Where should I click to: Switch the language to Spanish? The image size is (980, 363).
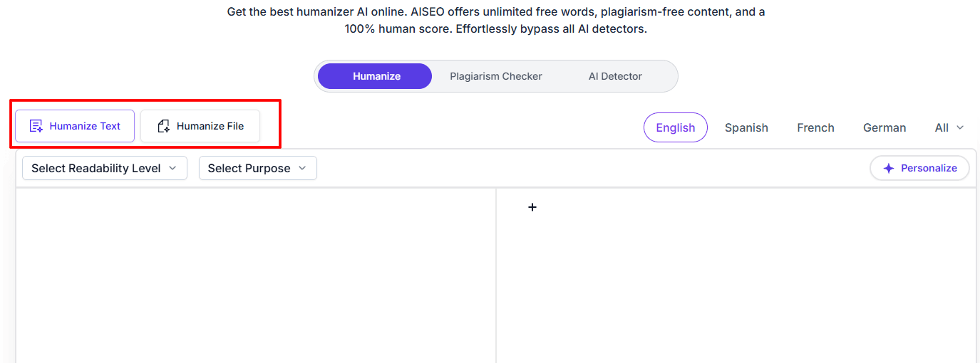pos(746,128)
